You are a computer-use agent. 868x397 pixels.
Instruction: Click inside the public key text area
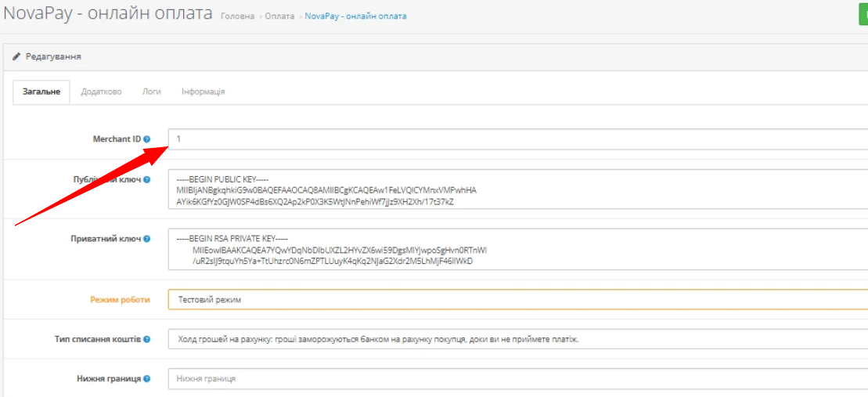coord(517,190)
